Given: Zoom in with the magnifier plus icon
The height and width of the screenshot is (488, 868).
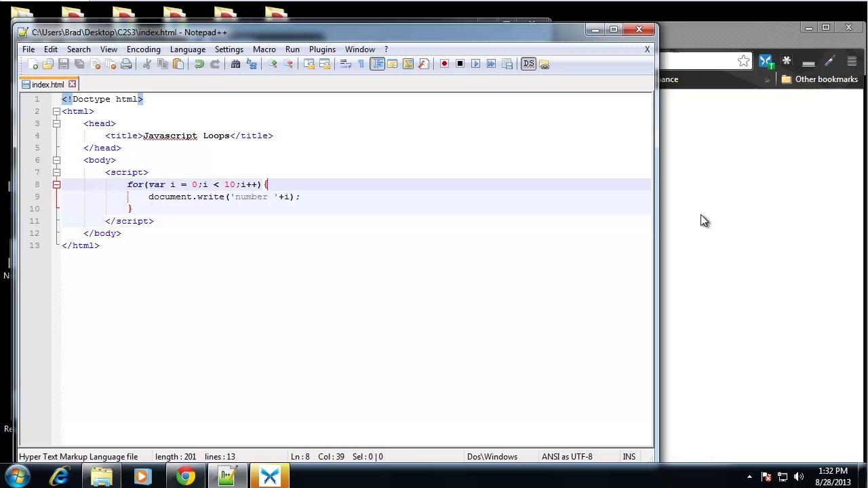Looking at the screenshot, I should pyautogui.click(x=272, y=64).
